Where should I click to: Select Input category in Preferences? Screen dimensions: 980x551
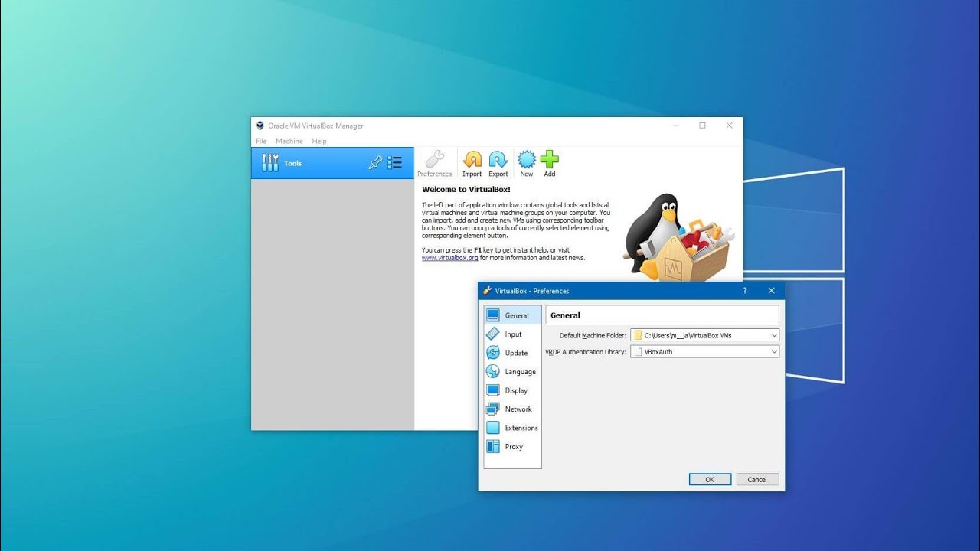click(512, 334)
